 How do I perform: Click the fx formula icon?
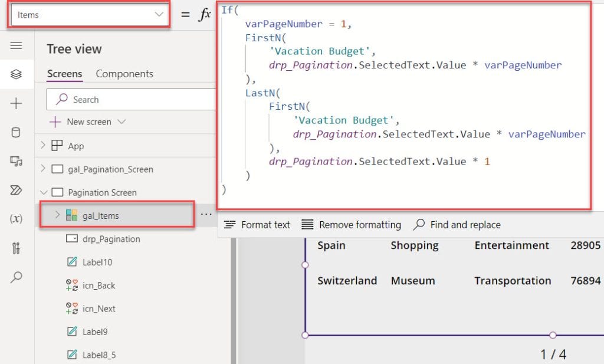205,15
